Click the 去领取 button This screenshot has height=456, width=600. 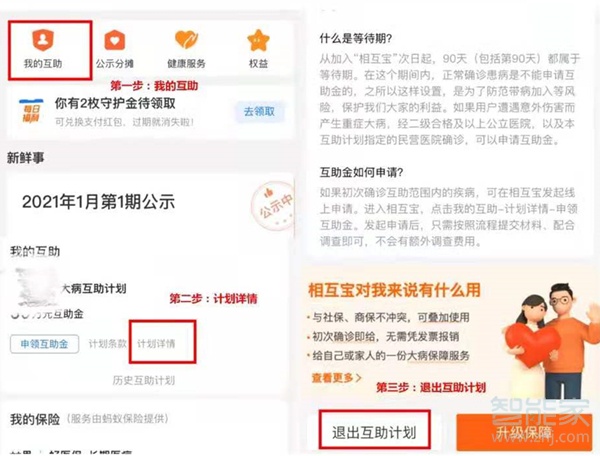click(259, 112)
